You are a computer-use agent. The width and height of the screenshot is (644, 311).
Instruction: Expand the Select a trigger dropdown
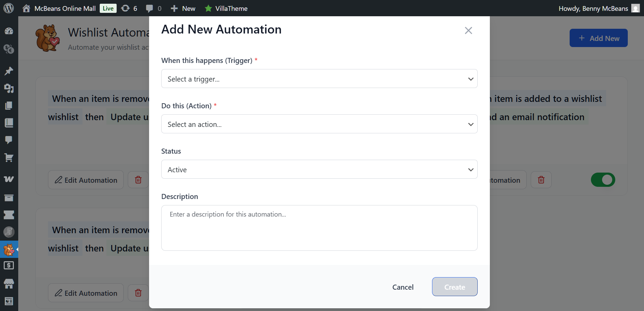click(319, 79)
